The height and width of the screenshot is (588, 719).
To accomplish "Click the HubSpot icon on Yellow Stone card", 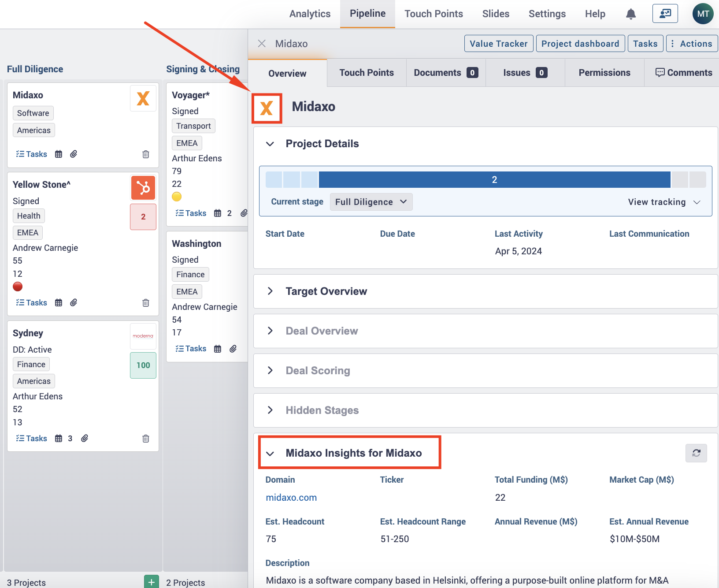I will tap(143, 188).
